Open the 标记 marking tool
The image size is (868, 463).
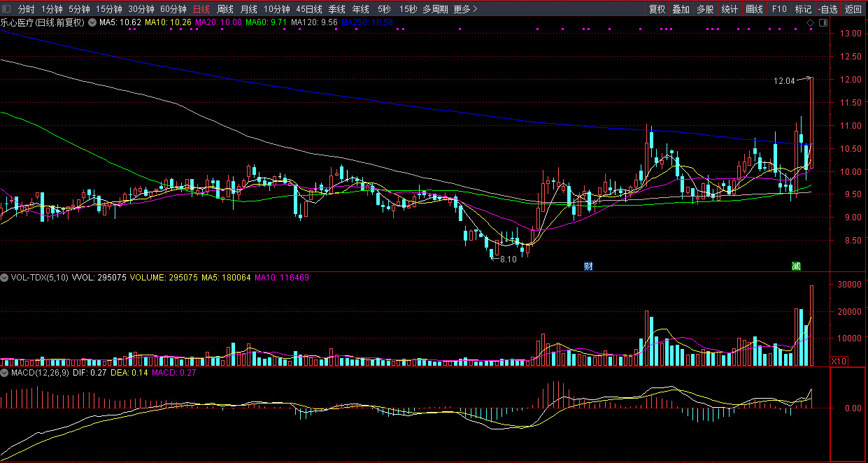(x=803, y=9)
